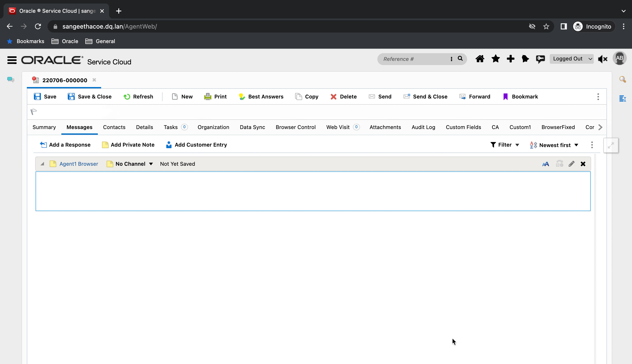Viewport: 632px width, 364px height.
Task: Open the Audit Log tab
Action: pyautogui.click(x=423, y=127)
